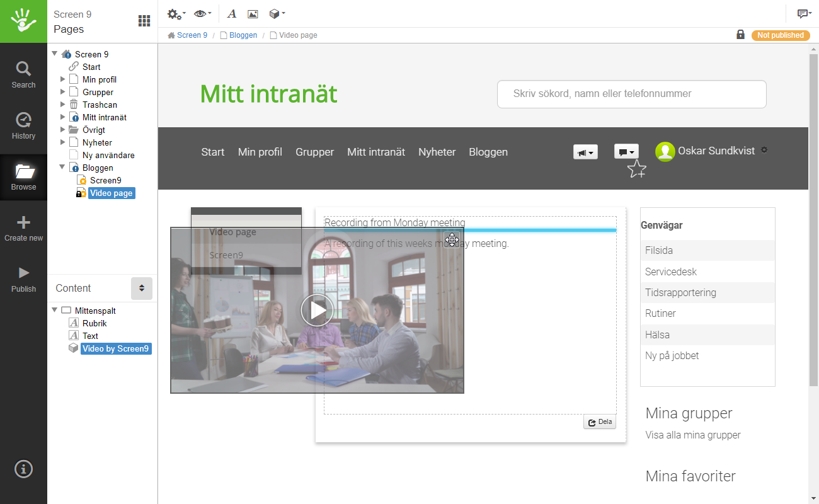
Task: Click the green hand logo icon
Action: [23, 21]
